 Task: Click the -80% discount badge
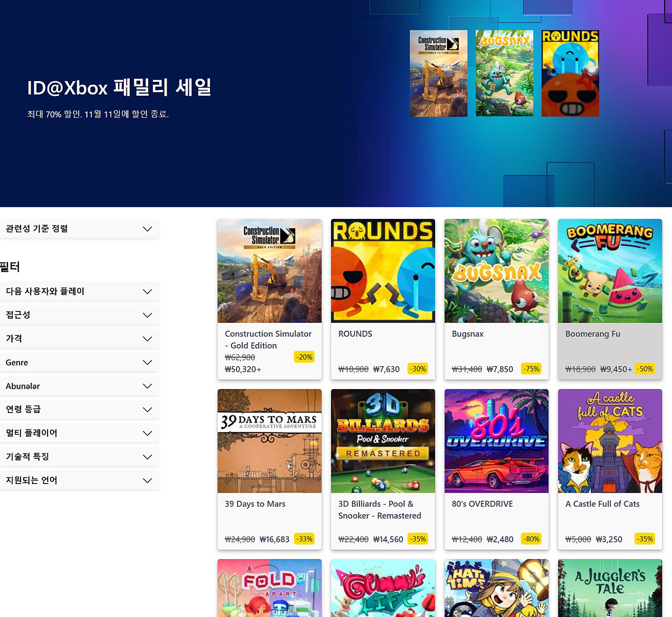[x=531, y=539]
